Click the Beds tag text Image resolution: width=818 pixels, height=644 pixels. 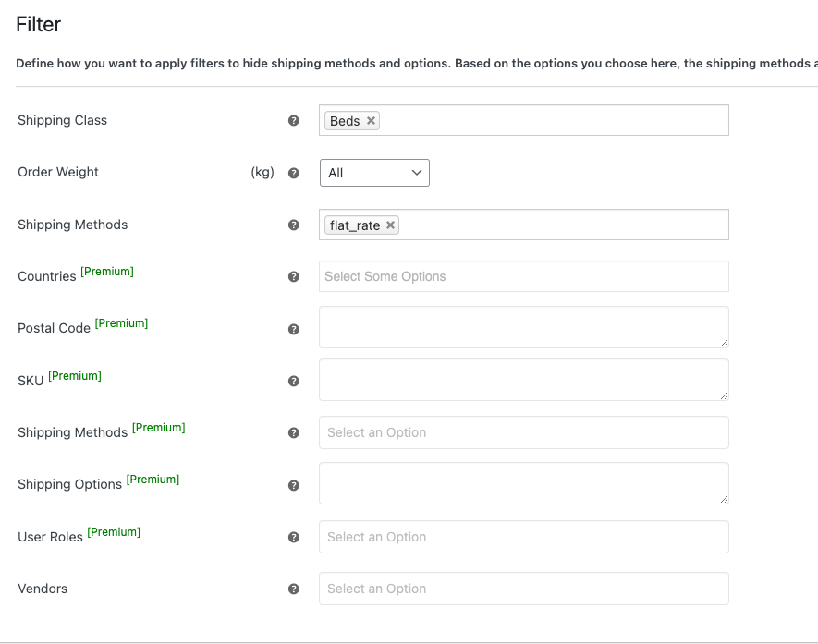click(345, 121)
